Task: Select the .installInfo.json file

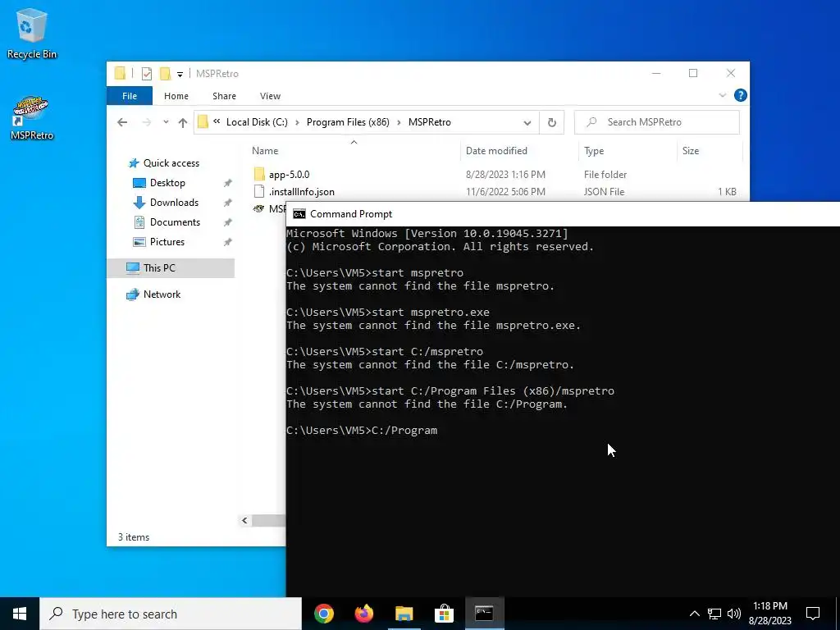Action: (x=302, y=192)
